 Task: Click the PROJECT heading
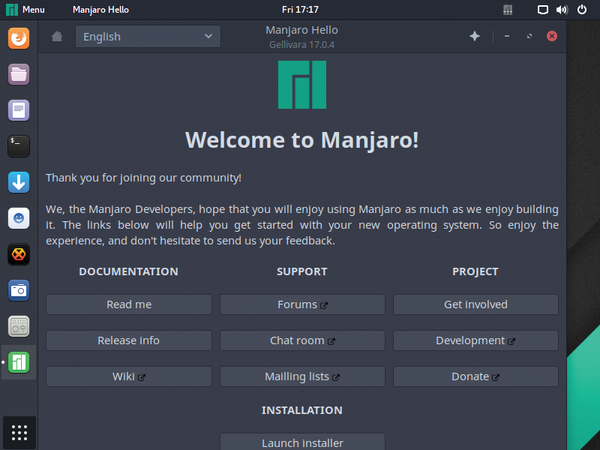point(475,271)
